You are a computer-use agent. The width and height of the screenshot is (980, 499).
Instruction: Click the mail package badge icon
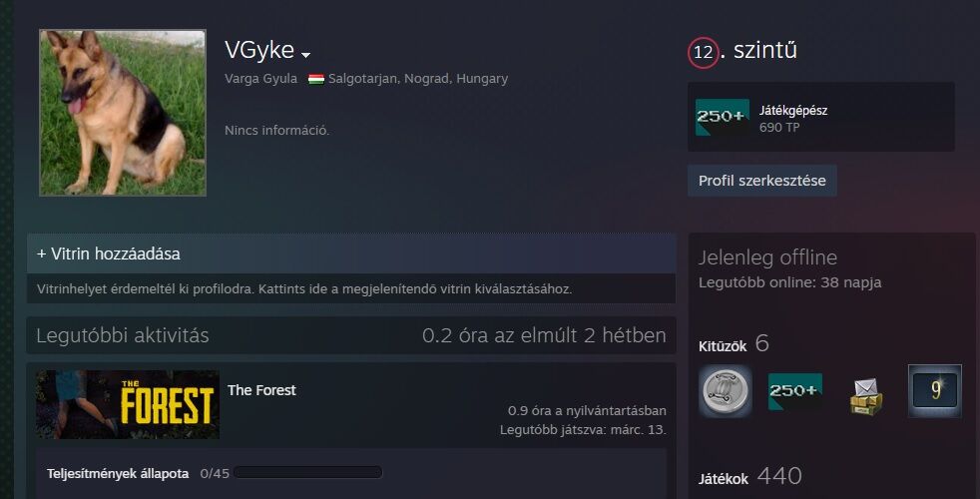pyautogui.click(x=865, y=394)
